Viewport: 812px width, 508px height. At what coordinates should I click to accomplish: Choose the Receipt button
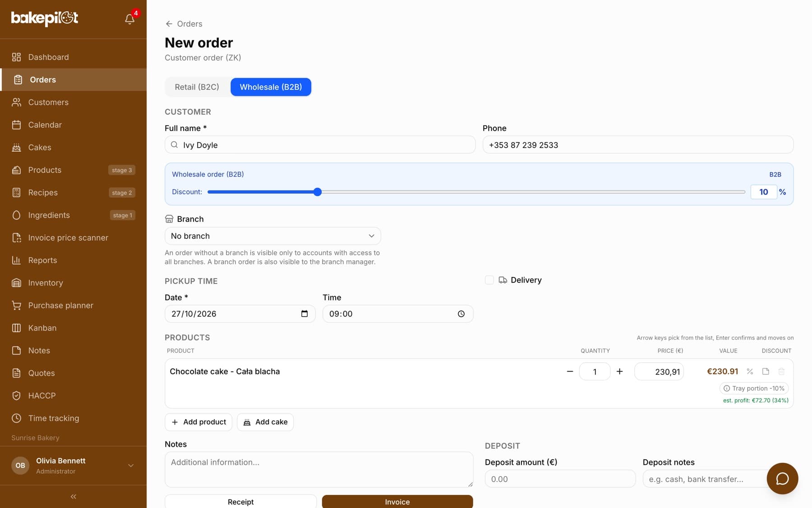tap(240, 502)
